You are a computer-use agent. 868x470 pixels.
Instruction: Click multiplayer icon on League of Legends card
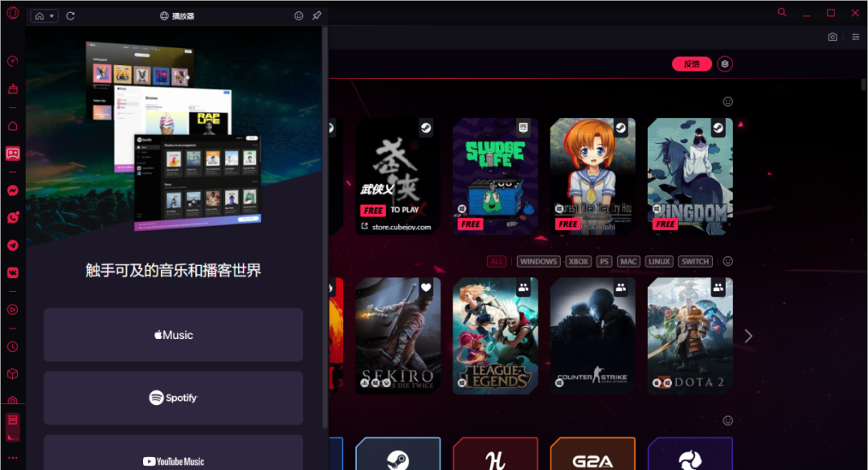tap(523, 288)
